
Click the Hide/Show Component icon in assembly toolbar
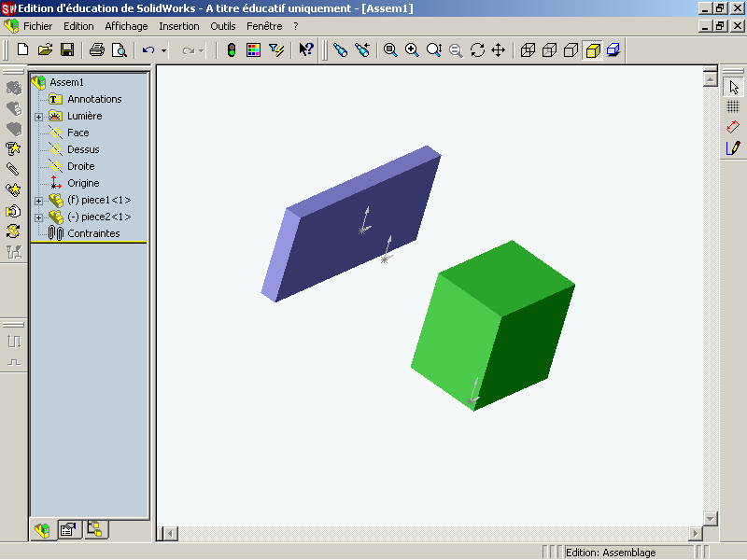(14, 88)
